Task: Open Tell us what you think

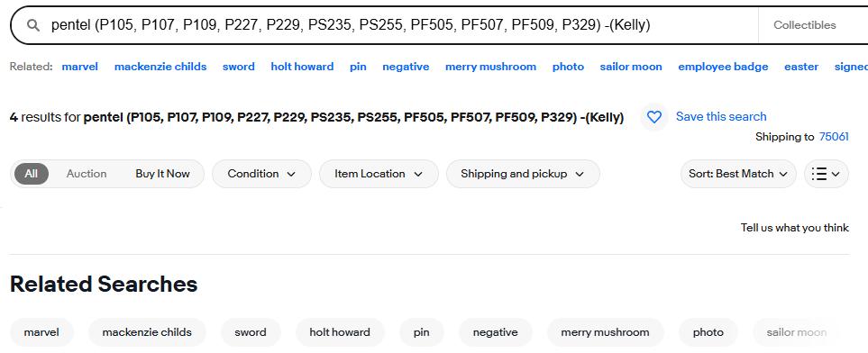Action: [794, 228]
